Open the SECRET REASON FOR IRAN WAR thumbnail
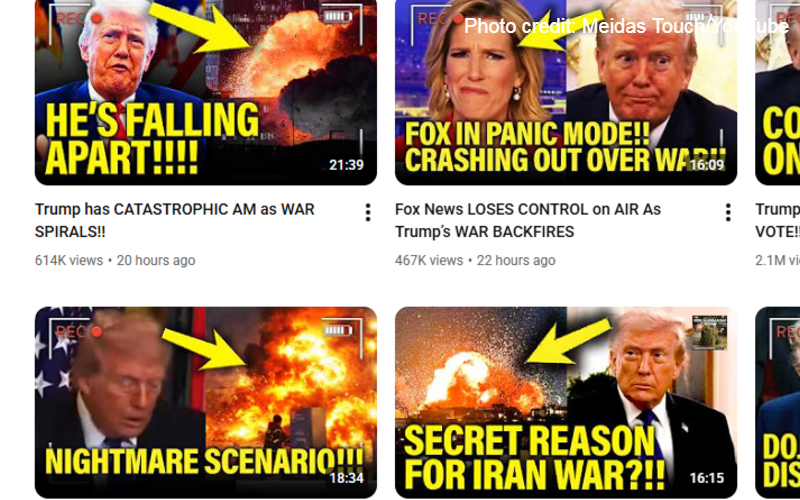Screen dimensions: 800x500 pos(566,403)
